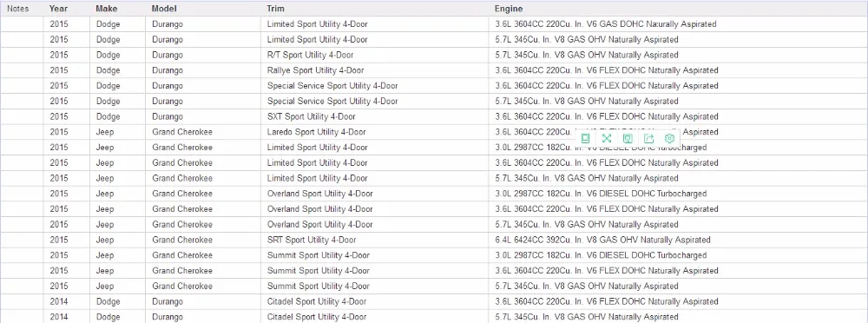Viewport: 868px width, 323px height.
Task: Click the Notes cell in the SRT row
Action: pyautogui.click(x=22, y=241)
